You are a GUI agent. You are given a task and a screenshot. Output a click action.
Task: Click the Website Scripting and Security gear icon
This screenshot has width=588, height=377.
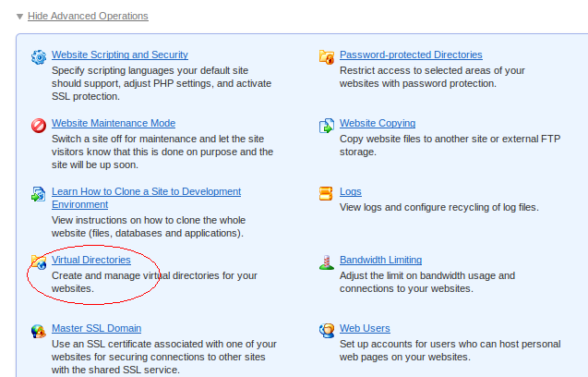click(x=39, y=57)
